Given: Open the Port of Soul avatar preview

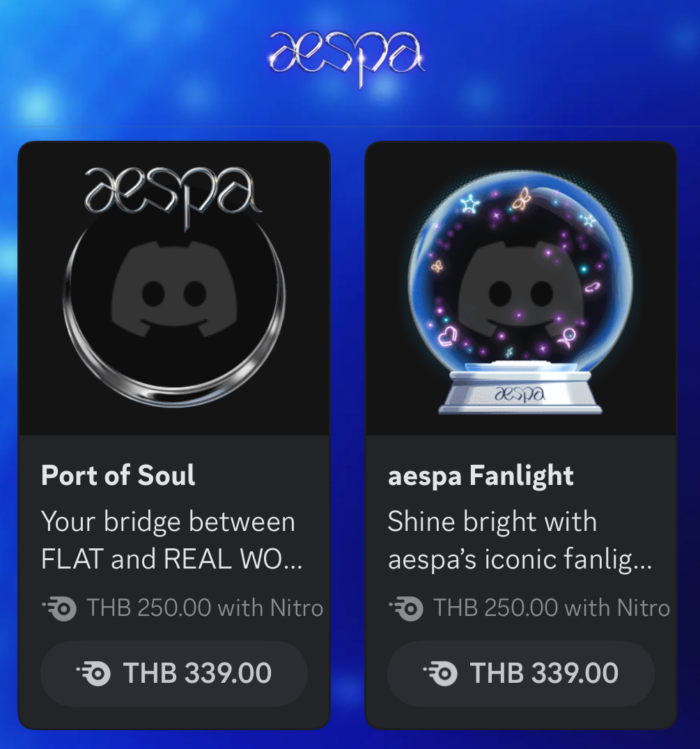Looking at the screenshot, I should click(174, 289).
